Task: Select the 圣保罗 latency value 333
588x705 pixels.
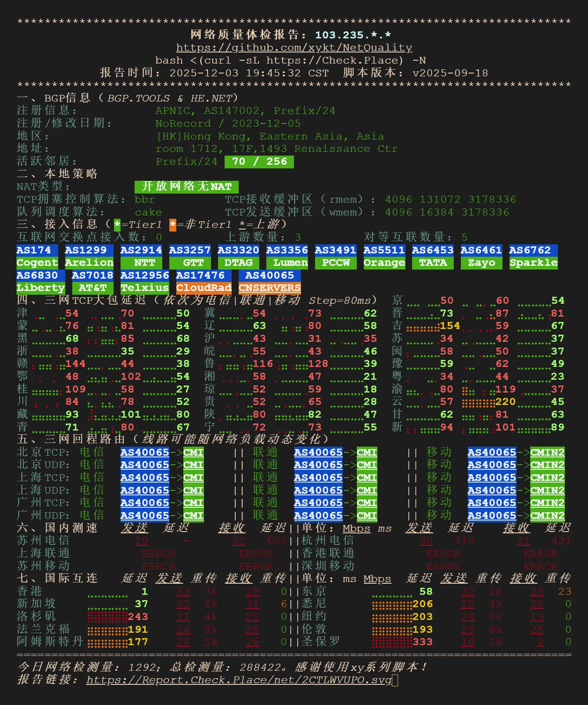Action: [x=422, y=642]
